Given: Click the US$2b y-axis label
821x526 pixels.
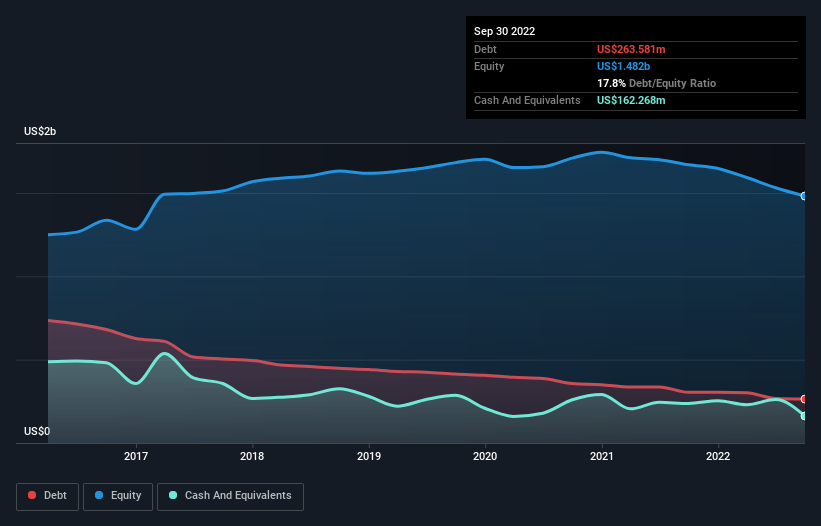Looking at the screenshot, I should pyautogui.click(x=40, y=131).
